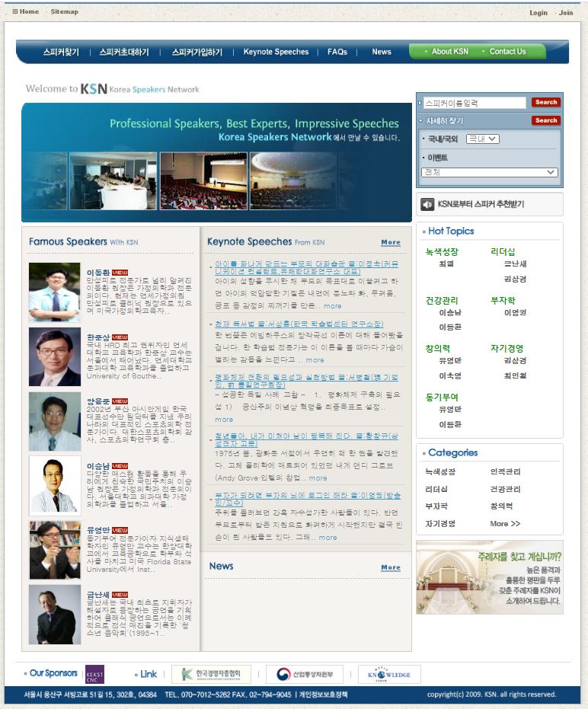Screen dimensions: 588x709
Task: Click the KSN Korea Speakers Network logo
Action: [139, 88]
